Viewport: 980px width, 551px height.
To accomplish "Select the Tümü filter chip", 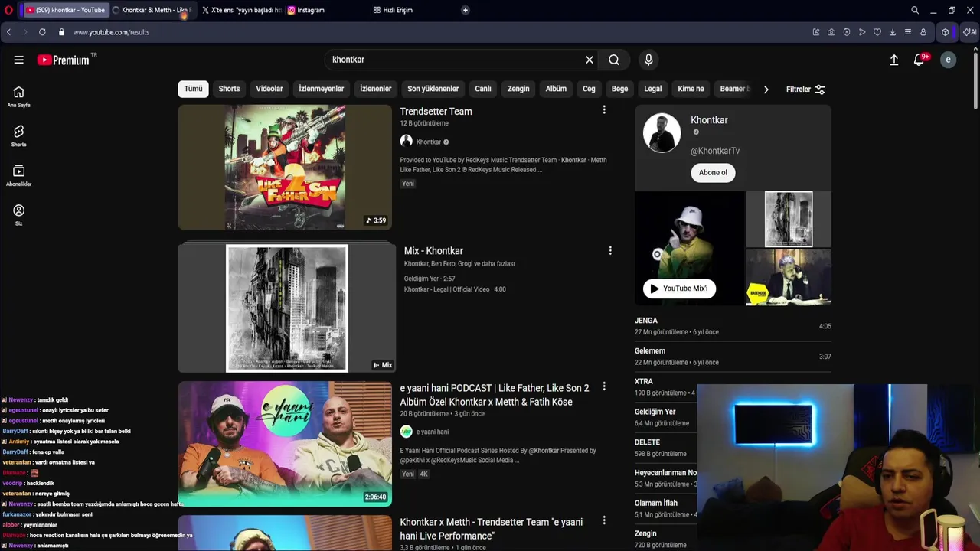I will tap(194, 89).
